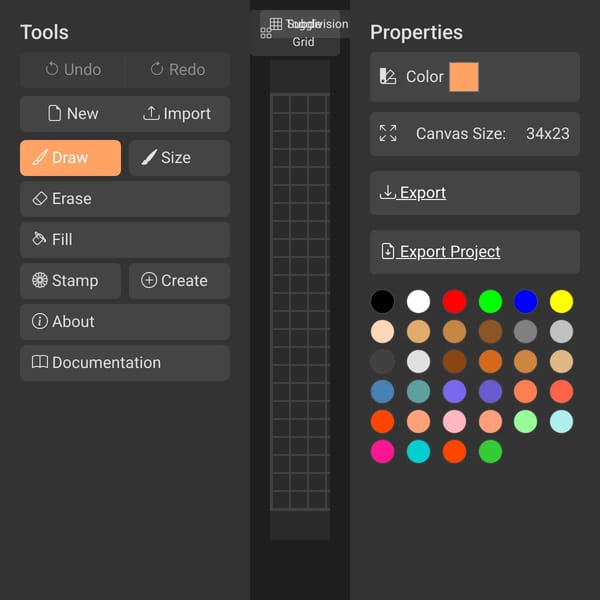This screenshot has height=600, width=600.
Task: Change the Canvas Size 34x23 setting
Action: (475, 134)
